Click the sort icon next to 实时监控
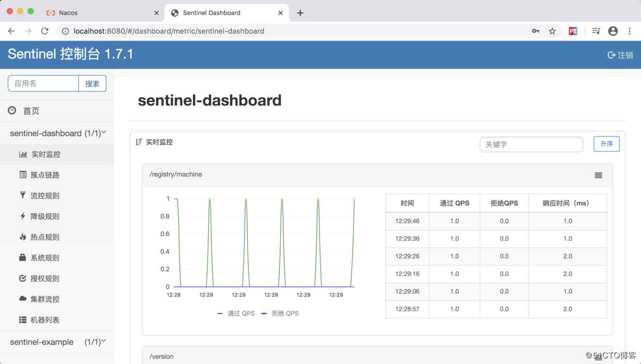The image size is (641, 364). 139,142
